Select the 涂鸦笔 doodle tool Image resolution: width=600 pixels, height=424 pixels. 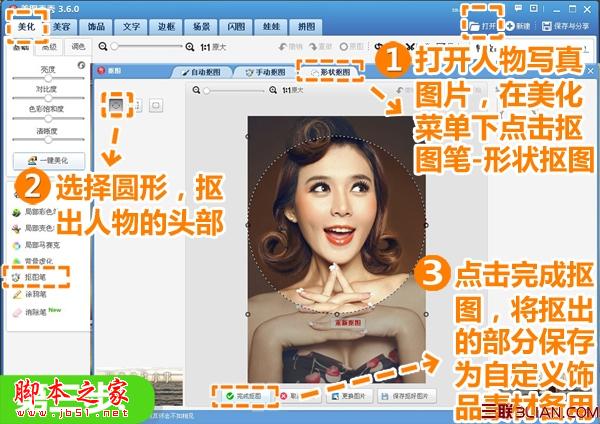click(30, 294)
